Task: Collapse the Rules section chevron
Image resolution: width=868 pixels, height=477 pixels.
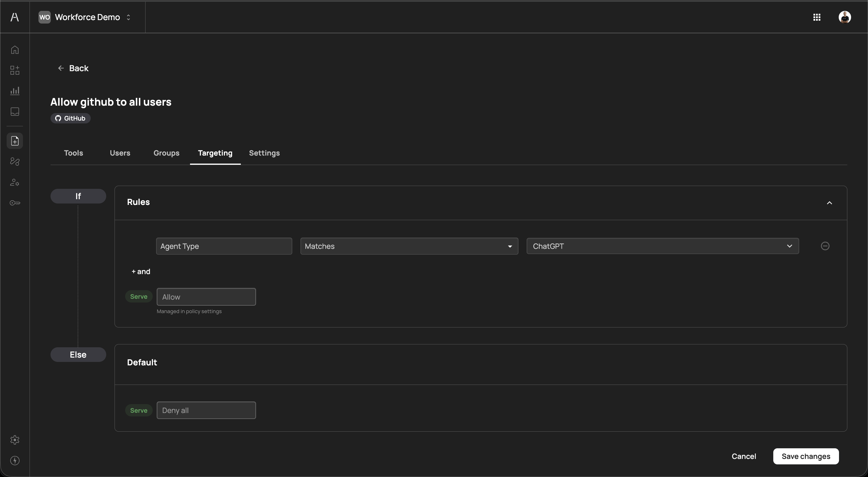Action: click(x=829, y=203)
